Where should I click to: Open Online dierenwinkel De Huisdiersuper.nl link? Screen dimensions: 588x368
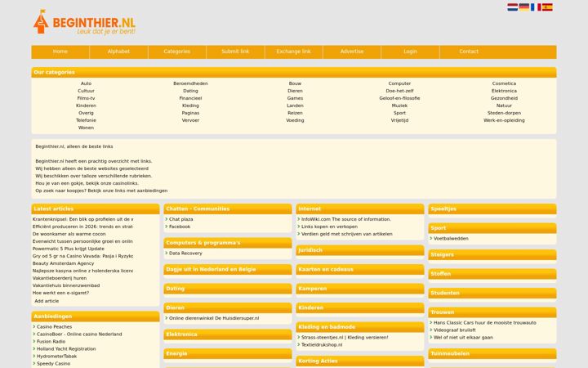[x=214, y=318]
